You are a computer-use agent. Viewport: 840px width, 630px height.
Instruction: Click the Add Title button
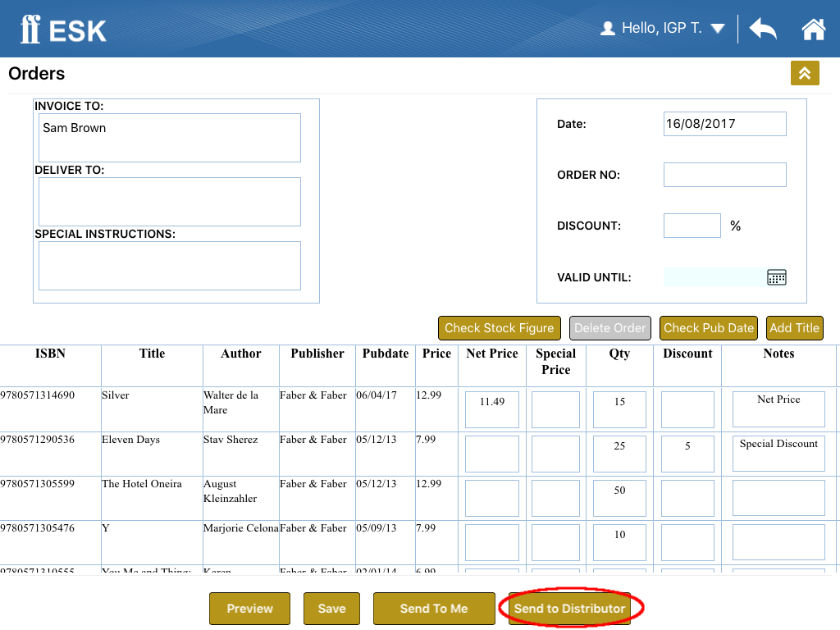794,328
